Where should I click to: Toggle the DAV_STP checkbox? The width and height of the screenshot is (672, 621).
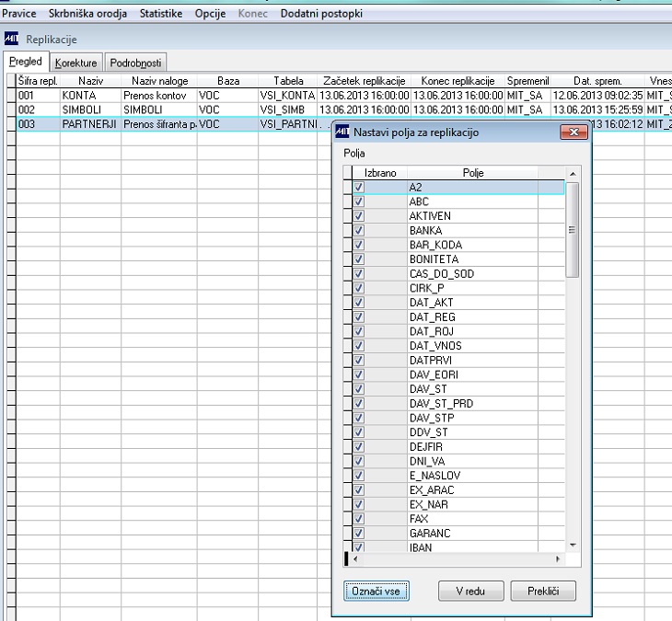click(359, 418)
